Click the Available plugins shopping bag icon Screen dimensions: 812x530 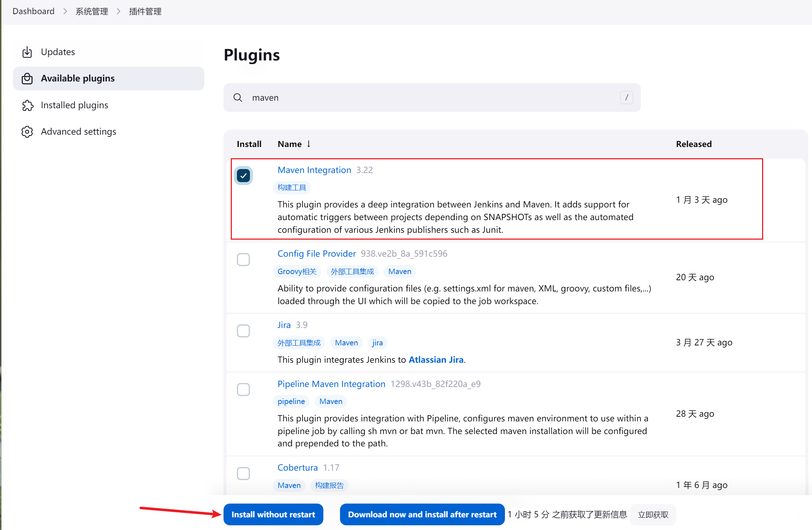tap(27, 78)
